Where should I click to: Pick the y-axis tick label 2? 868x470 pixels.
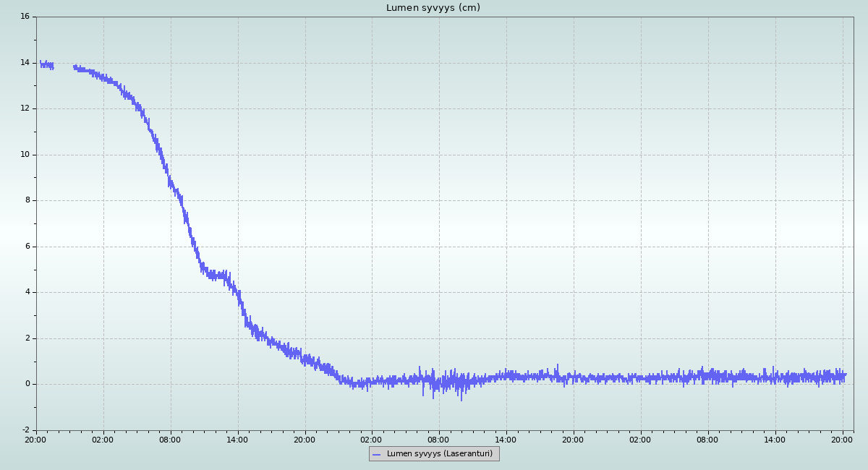[x=27, y=338]
